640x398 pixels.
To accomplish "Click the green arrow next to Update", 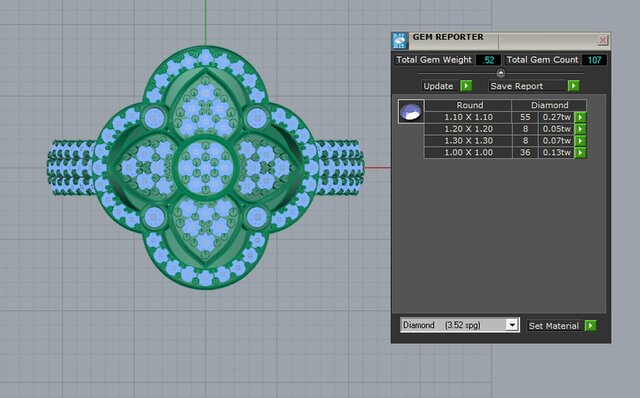I will [466, 86].
